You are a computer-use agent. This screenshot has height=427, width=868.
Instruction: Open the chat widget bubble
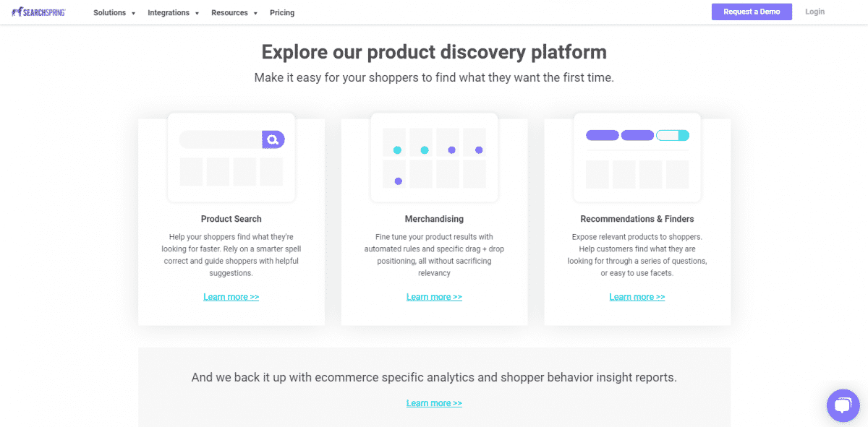coord(842,405)
